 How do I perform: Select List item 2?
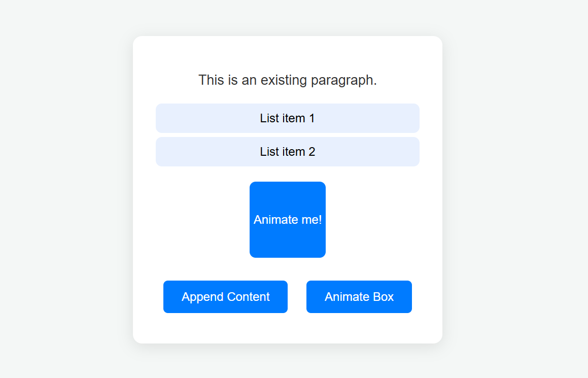(287, 152)
